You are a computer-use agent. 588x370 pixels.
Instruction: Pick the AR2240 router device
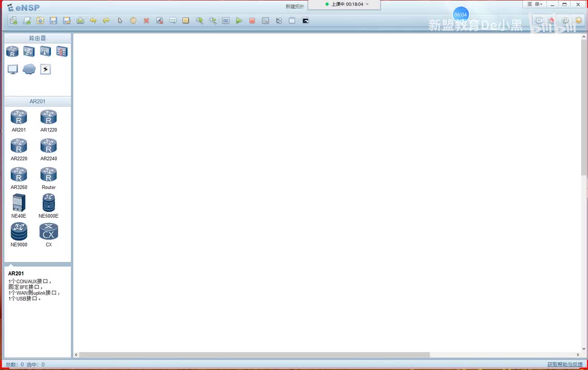click(x=49, y=150)
